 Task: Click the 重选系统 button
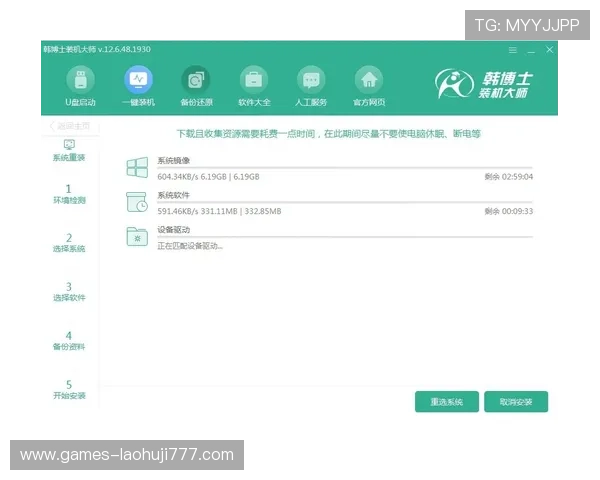447,402
